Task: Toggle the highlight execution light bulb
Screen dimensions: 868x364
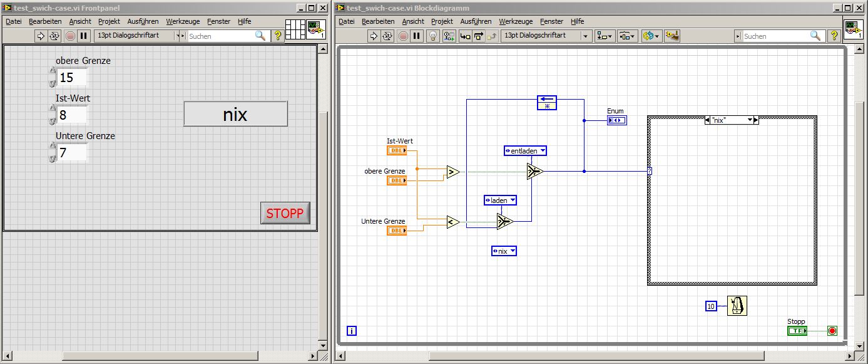Action: click(432, 36)
